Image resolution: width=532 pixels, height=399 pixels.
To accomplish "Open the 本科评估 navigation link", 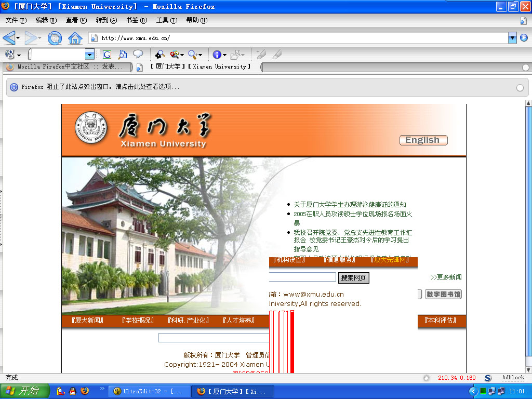I will tap(440, 321).
